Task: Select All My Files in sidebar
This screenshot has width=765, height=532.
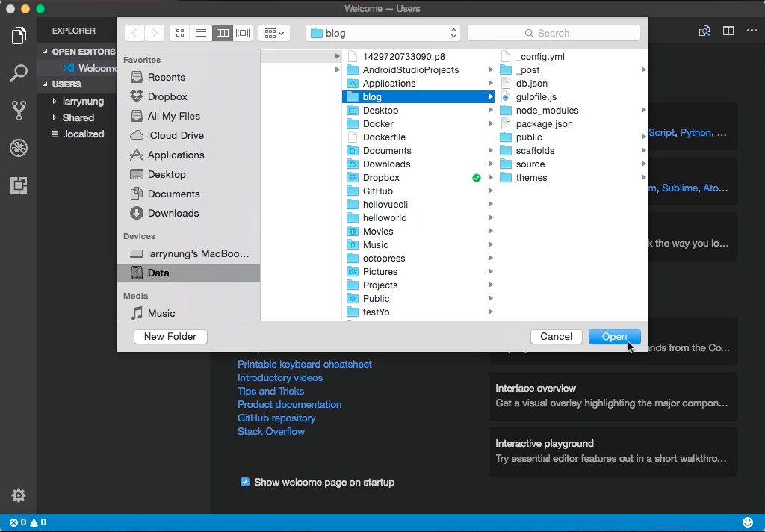Action: pyautogui.click(x=188, y=116)
